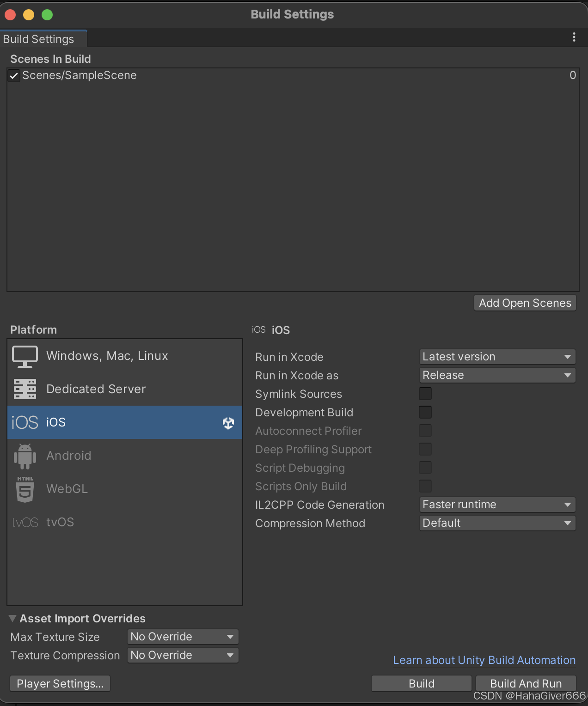
Task: Select the Android platform entry
Action: pyautogui.click(x=125, y=456)
